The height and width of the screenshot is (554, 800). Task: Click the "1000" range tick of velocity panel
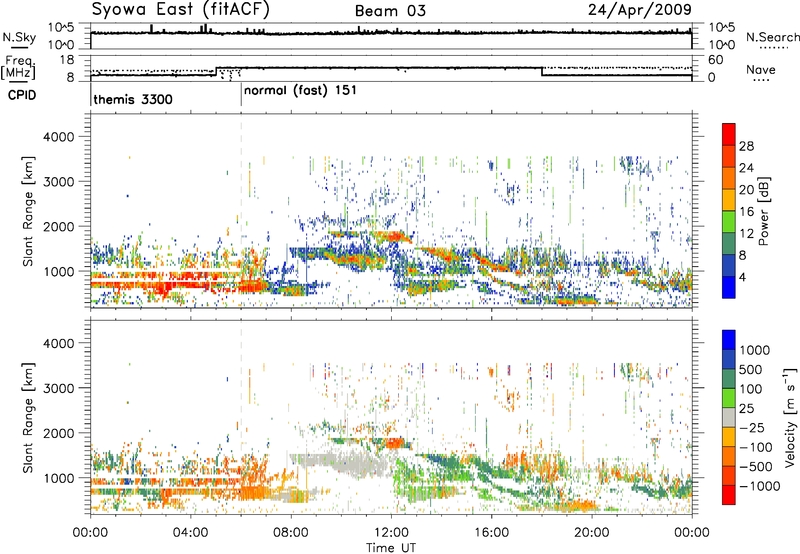(58, 478)
